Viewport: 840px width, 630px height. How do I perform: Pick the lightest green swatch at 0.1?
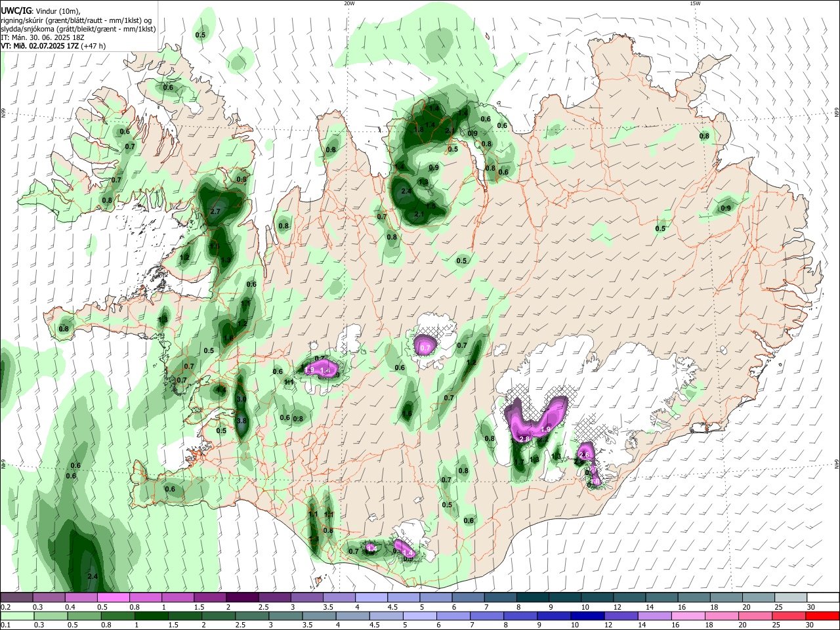pyautogui.click(x=18, y=616)
